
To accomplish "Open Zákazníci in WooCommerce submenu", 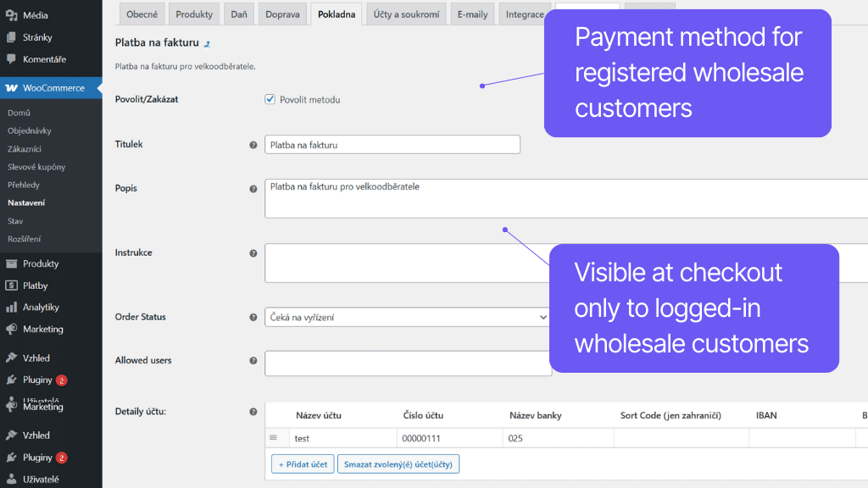I will pos(25,149).
